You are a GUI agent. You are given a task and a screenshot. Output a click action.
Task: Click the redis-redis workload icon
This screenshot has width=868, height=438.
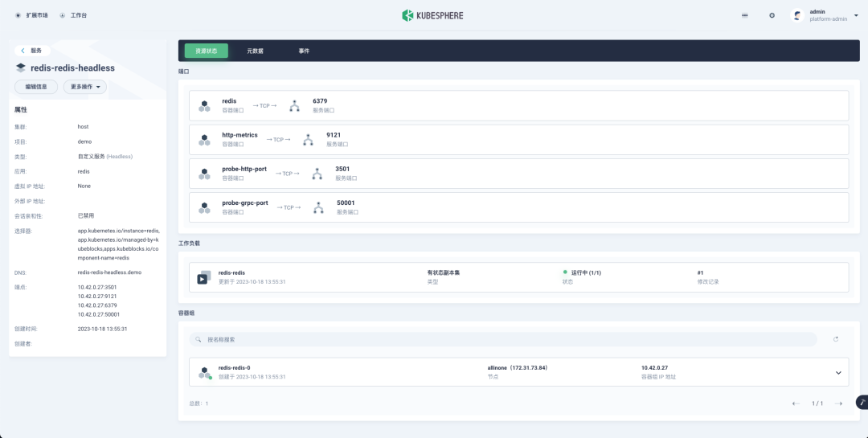(x=203, y=277)
